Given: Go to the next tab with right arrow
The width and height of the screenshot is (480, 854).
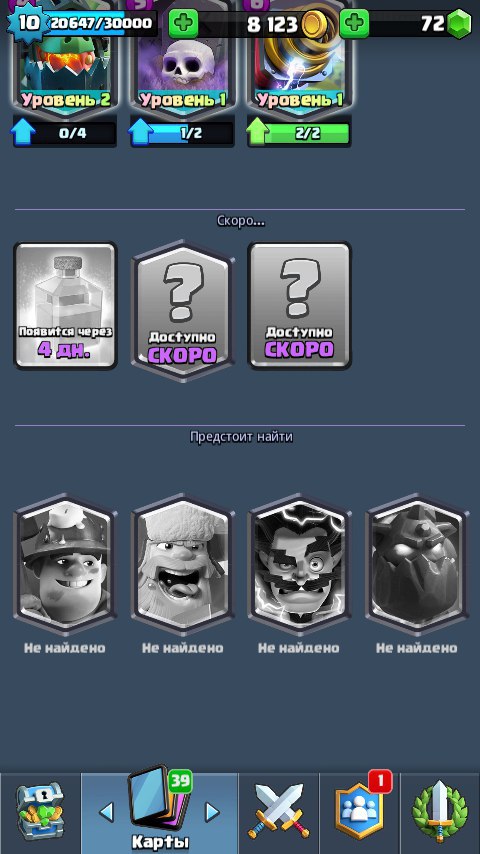Looking at the screenshot, I should 212,813.
